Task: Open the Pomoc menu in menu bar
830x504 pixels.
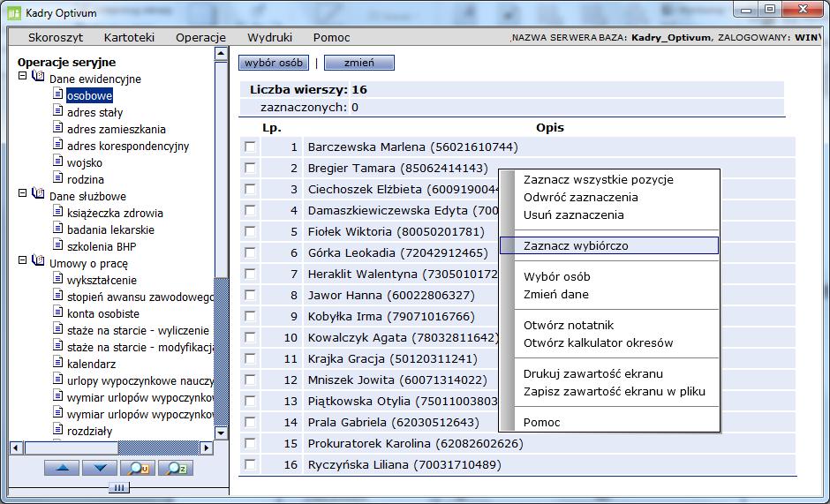Action: (x=331, y=38)
